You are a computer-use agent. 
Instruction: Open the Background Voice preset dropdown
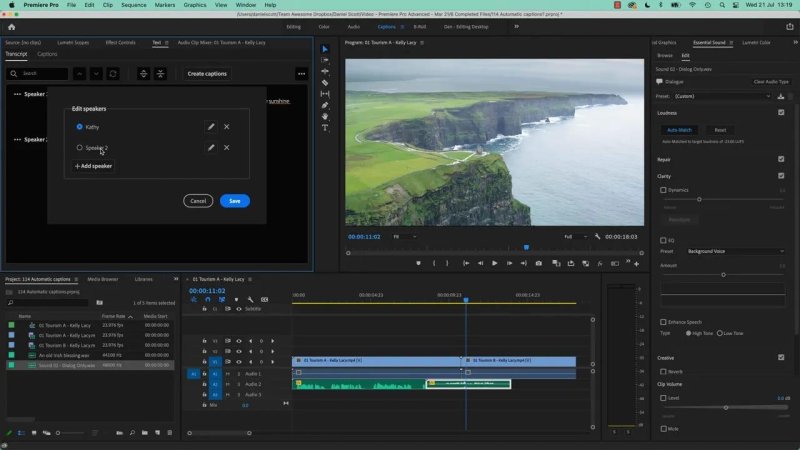tap(735, 251)
